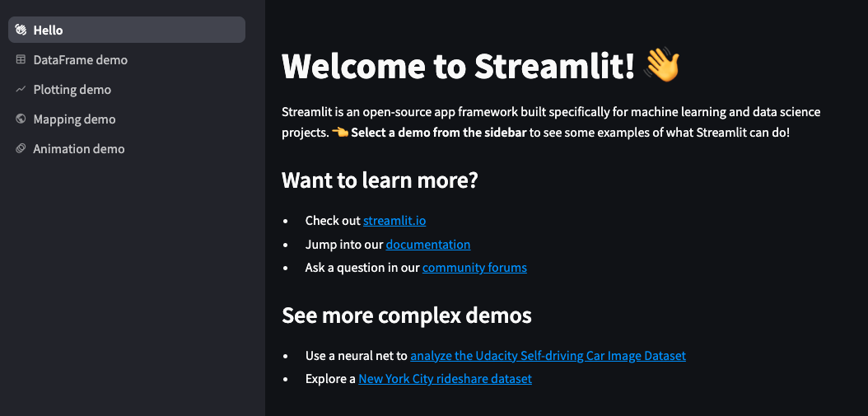Click the 'Ask a question in our' text
Screen dimensions: 868x416
(x=362, y=268)
